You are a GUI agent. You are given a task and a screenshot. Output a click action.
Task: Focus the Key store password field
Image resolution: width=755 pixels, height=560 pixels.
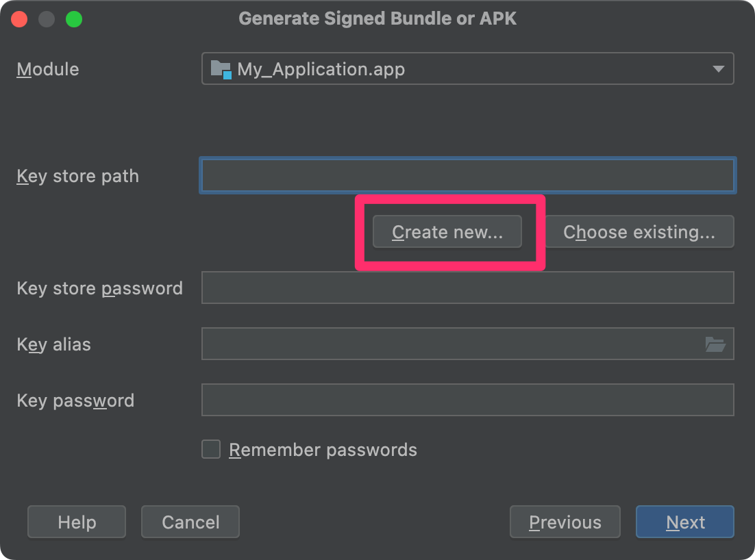coord(467,288)
